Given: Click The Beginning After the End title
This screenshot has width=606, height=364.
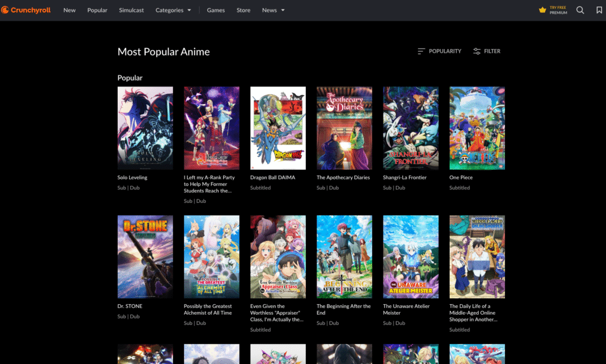Looking at the screenshot, I should (x=344, y=310).
